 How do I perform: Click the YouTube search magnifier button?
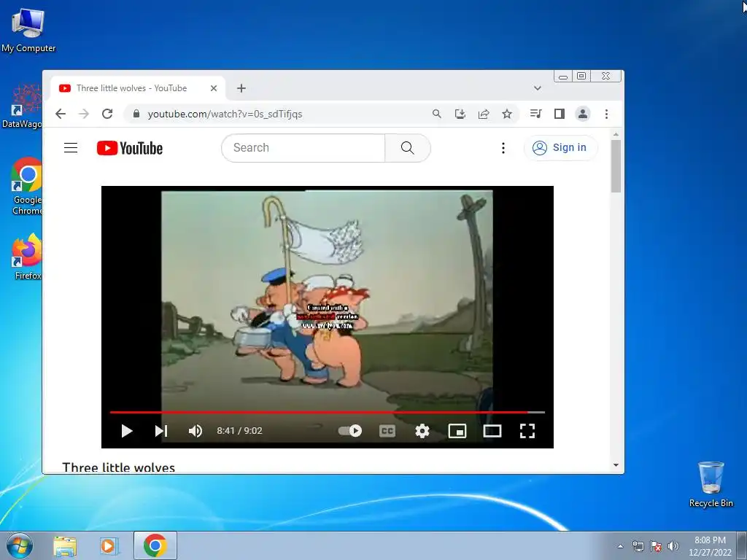point(407,147)
